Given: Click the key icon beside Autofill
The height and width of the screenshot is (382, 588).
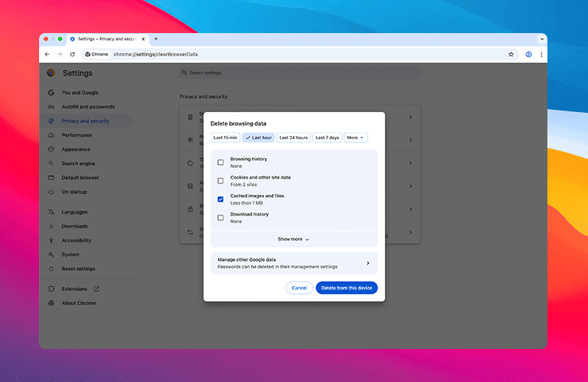Looking at the screenshot, I should click(x=51, y=107).
